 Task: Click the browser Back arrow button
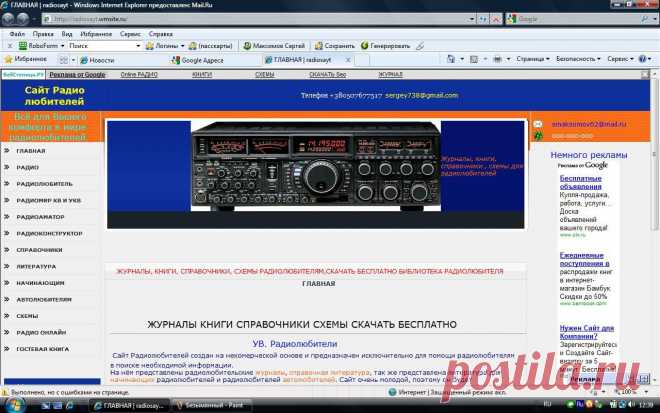tap(8, 19)
